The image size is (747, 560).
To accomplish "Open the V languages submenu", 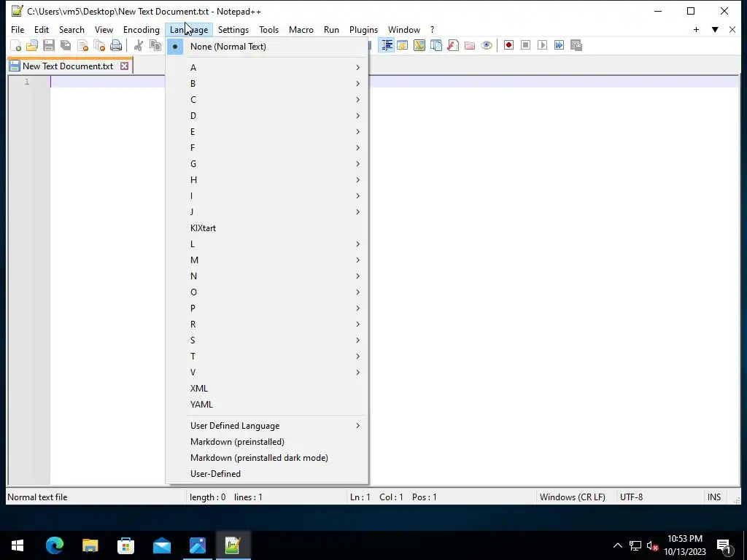I will tap(267, 373).
